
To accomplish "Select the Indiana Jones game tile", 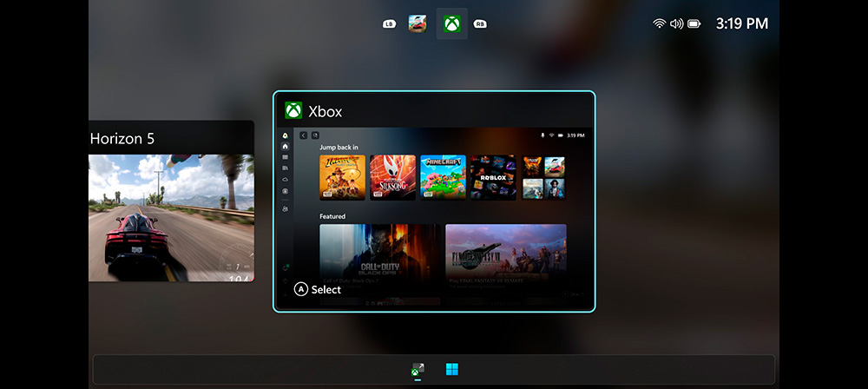I will [x=342, y=177].
